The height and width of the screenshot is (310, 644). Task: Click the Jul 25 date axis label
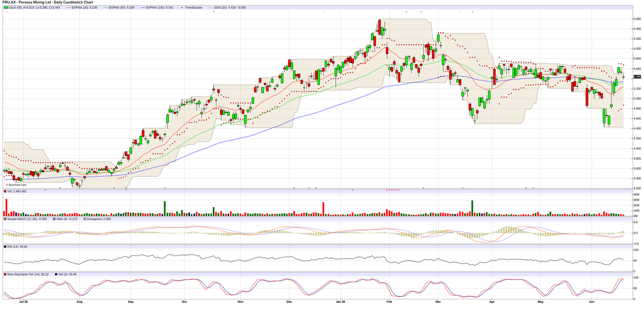coord(23,302)
